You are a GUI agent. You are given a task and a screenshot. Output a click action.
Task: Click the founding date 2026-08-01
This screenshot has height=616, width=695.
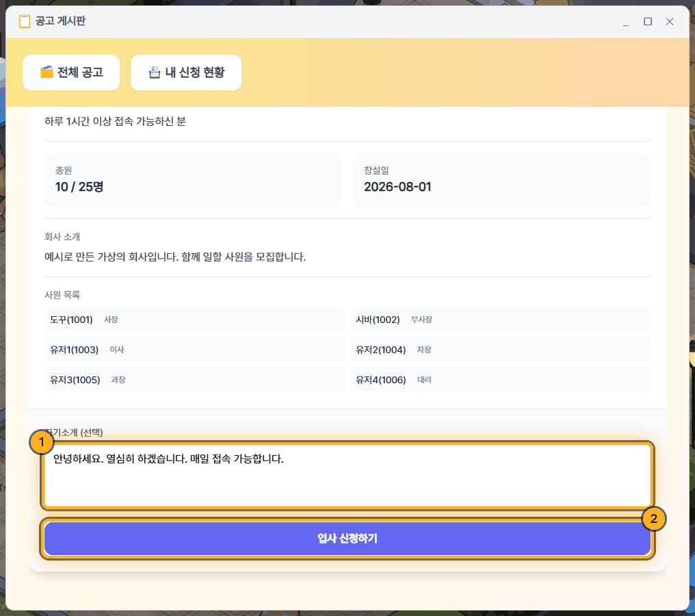click(x=397, y=187)
